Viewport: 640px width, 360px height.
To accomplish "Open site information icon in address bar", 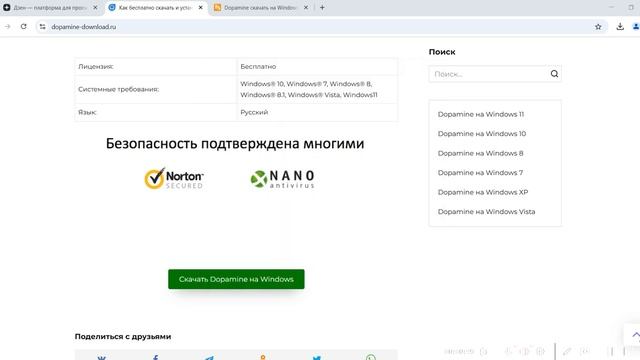I will (42, 27).
